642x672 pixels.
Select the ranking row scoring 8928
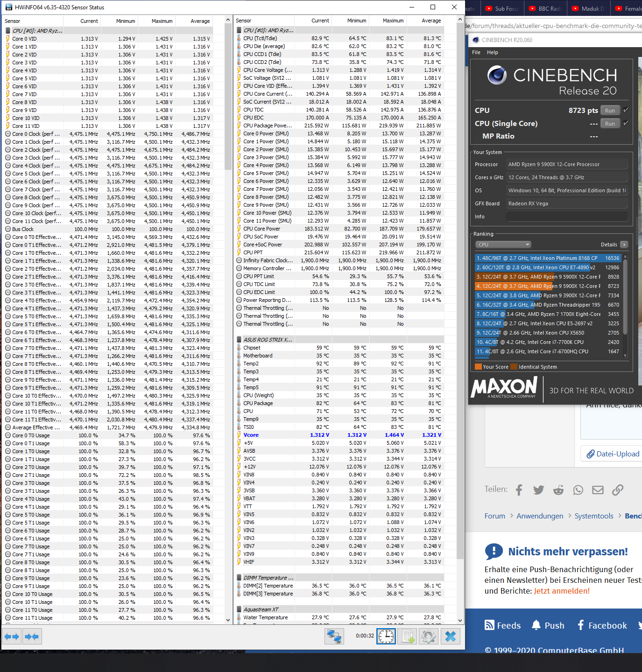[548, 277]
